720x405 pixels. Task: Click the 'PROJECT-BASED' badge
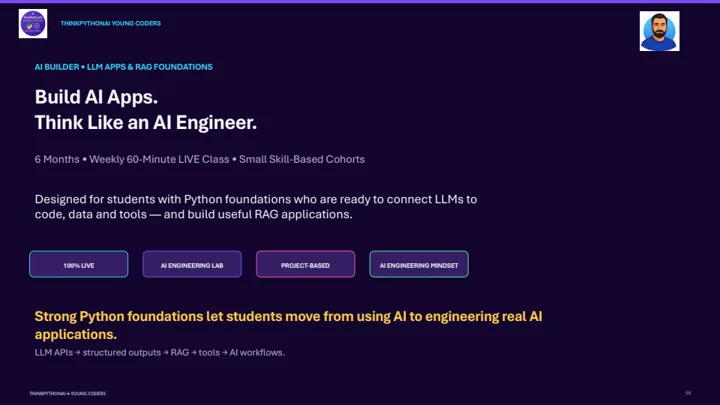305,264
